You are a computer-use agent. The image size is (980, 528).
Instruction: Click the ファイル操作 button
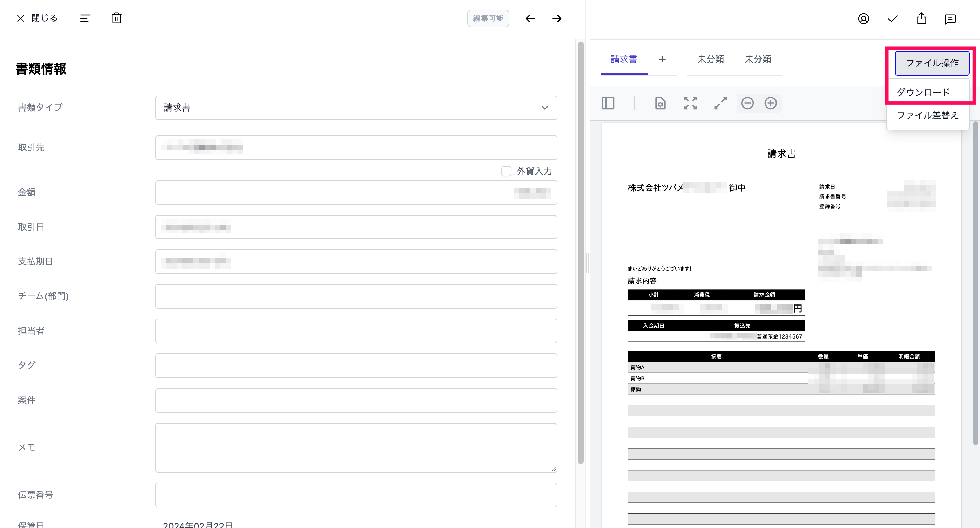click(x=932, y=63)
